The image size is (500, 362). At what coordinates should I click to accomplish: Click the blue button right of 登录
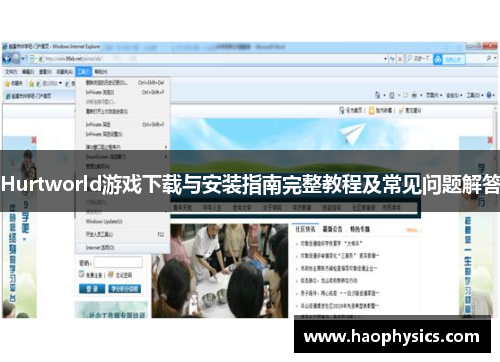click(x=124, y=289)
